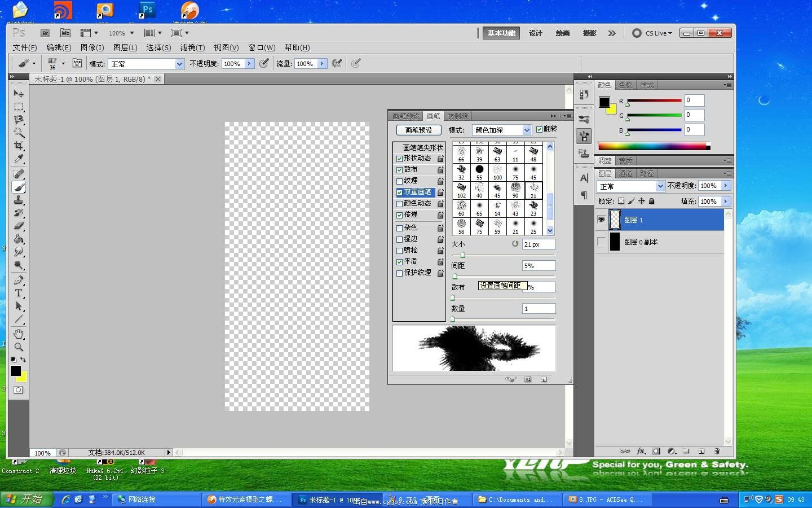Click the Windows 开始 button
Viewport: 812px width, 508px height.
pos(26,499)
